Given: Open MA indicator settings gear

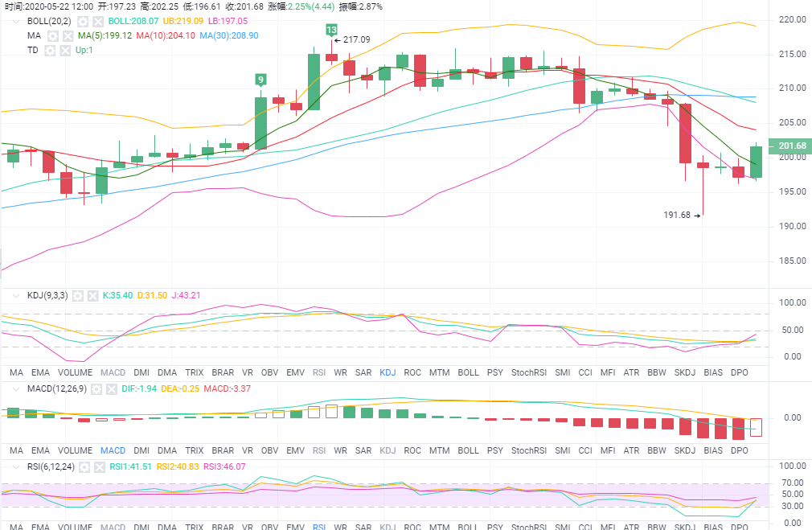Looking at the screenshot, I should tap(53, 36).
